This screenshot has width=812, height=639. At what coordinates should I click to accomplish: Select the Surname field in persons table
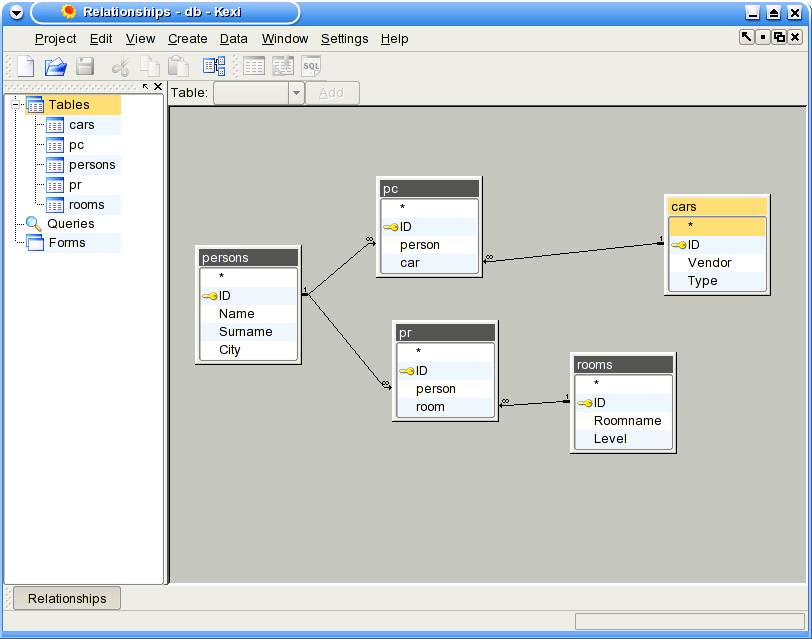tap(245, 332)
